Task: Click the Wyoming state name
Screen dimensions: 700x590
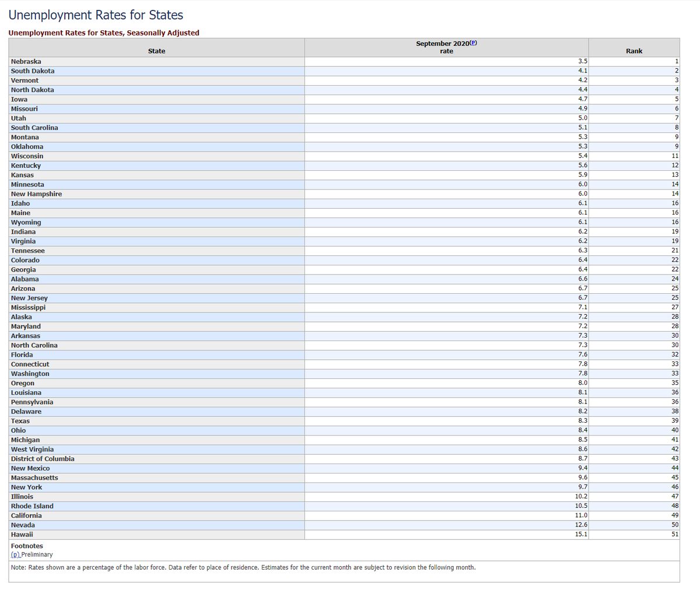Action: 26,223
